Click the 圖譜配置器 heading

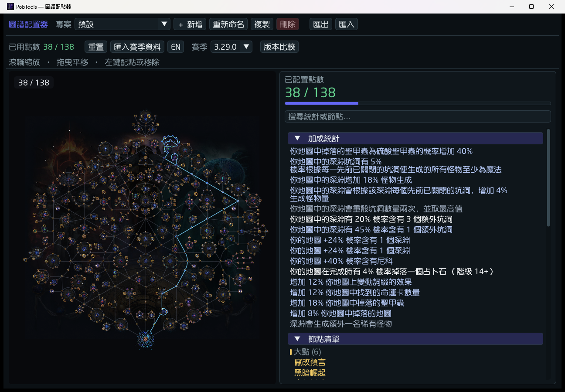click(x=28, y=24)
